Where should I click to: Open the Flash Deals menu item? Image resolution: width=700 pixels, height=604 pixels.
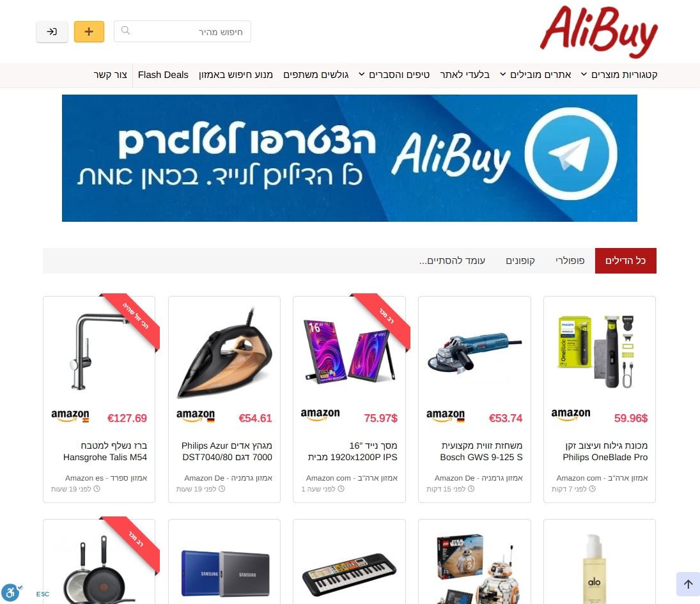163,75
